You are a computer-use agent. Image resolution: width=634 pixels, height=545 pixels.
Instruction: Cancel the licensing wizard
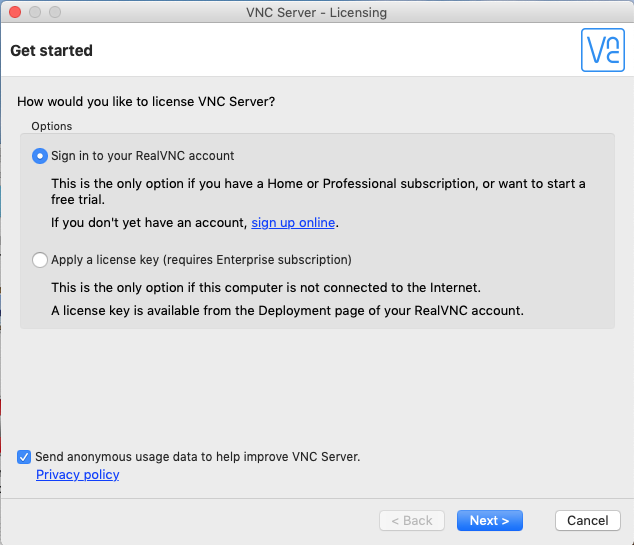(x=587, y=521)
